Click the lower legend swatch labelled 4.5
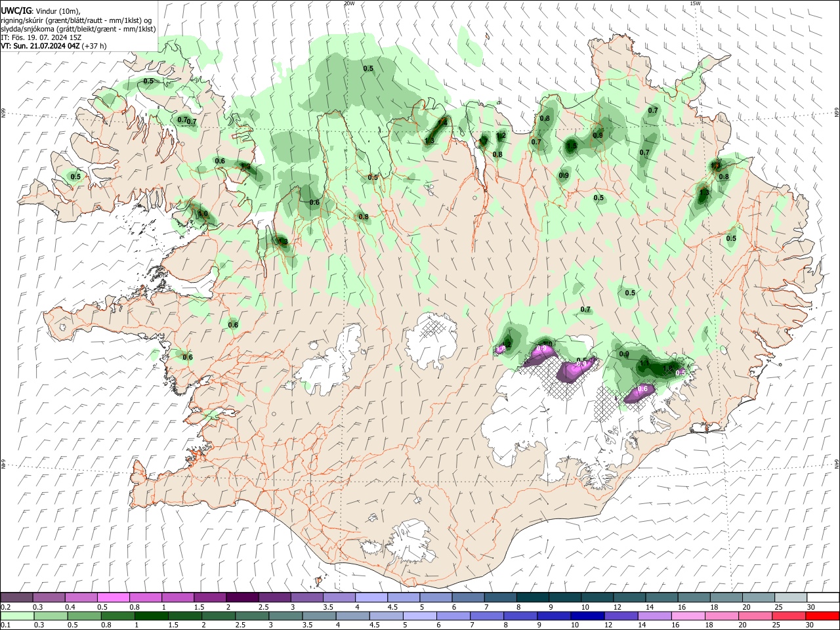The image size is (840, 630). pyautogui.click(x=385, y=616)
